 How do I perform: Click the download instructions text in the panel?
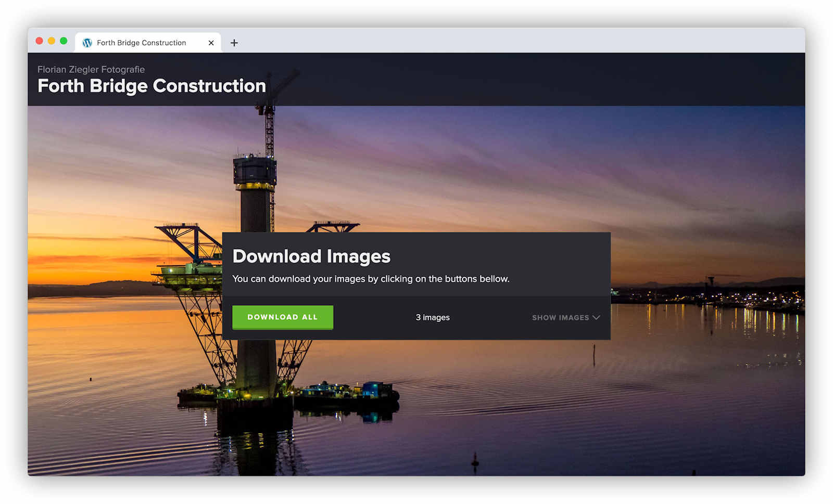pos(371,279)
